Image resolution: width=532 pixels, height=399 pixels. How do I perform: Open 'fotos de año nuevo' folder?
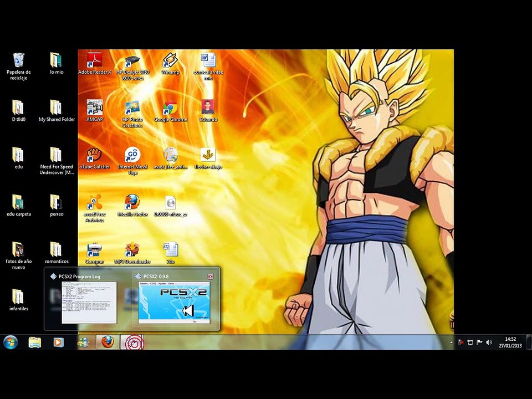(x=19, y=250)
